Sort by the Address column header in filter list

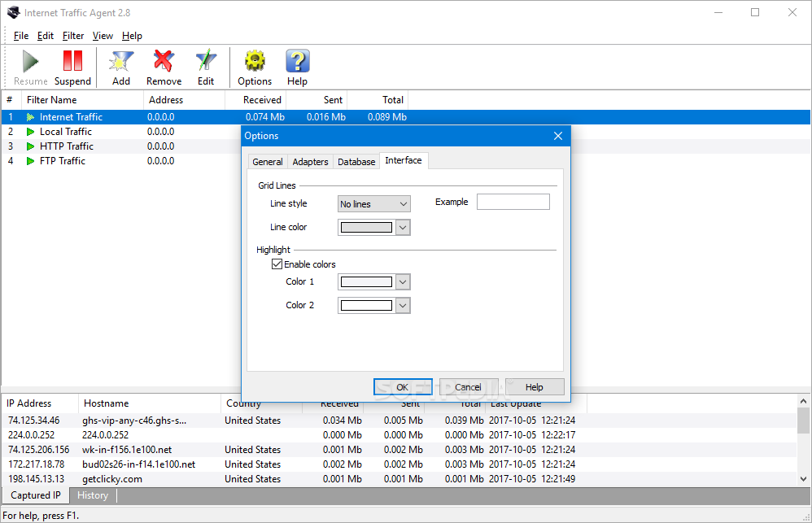pyautogui.click(x=185, y=100)
